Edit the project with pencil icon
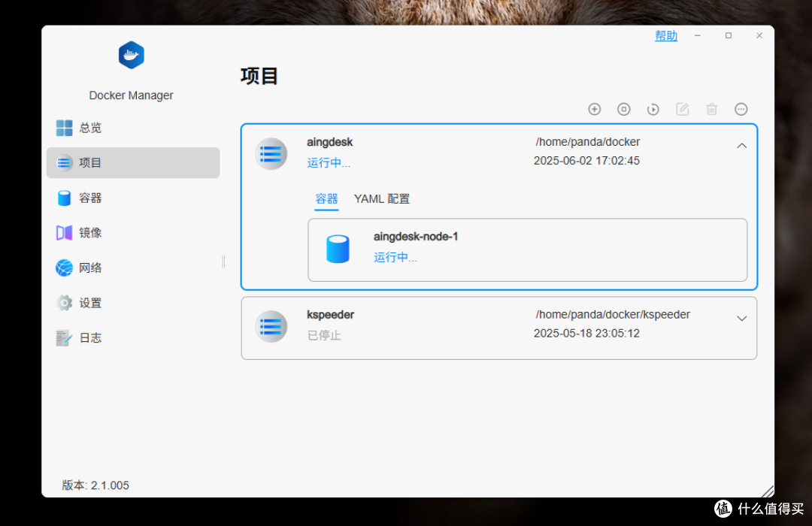This screenshot has width=812, height=526. [x=683, y=109]
